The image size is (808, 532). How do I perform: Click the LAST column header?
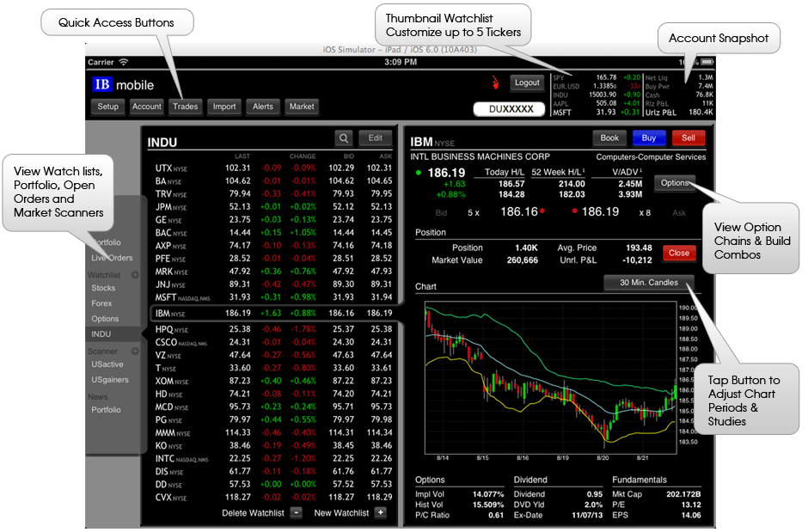click(x=242, y=156)
